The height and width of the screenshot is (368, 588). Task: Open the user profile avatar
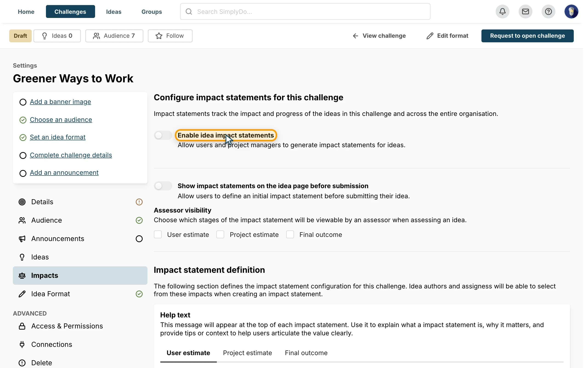(x=571, y=11)
